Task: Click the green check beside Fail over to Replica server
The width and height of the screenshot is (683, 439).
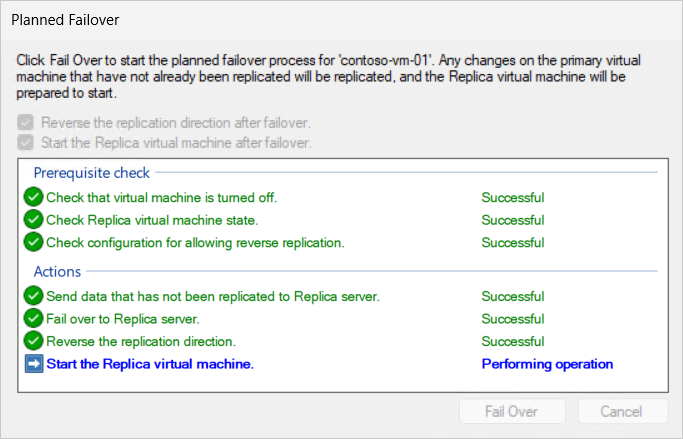Action: [34, 319]
